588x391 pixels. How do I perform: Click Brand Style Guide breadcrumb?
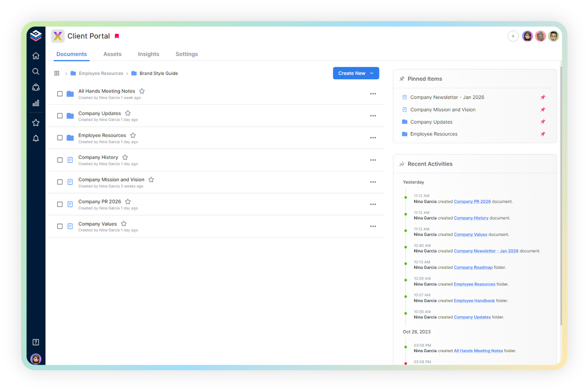[x=159, y=73]
